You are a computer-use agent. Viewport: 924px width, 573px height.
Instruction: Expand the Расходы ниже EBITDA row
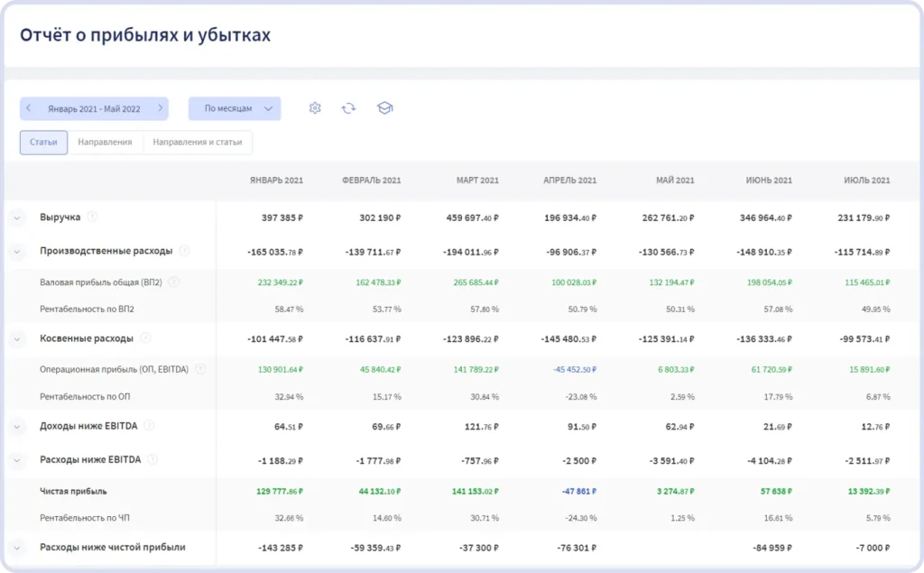(17, 460)
